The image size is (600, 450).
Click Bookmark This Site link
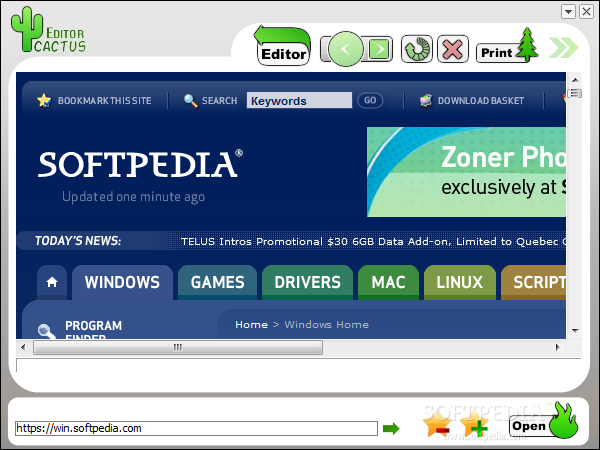pyautogui.click(x=104, y=101)
